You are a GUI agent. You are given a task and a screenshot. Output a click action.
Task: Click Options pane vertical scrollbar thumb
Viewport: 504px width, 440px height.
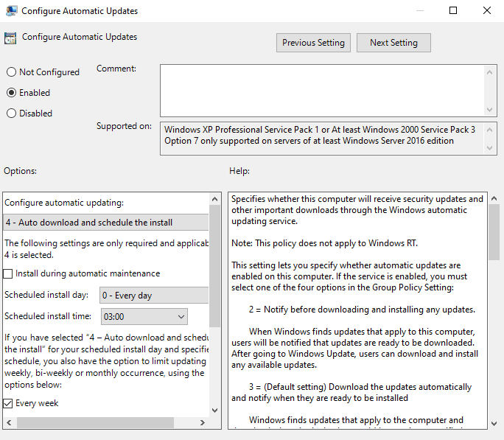coord(214,266)
